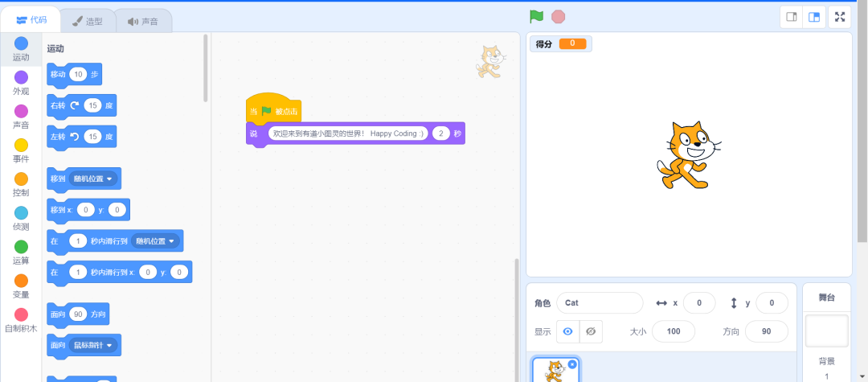
Task: Edit the sprite x position field
Action: [698, 303]
